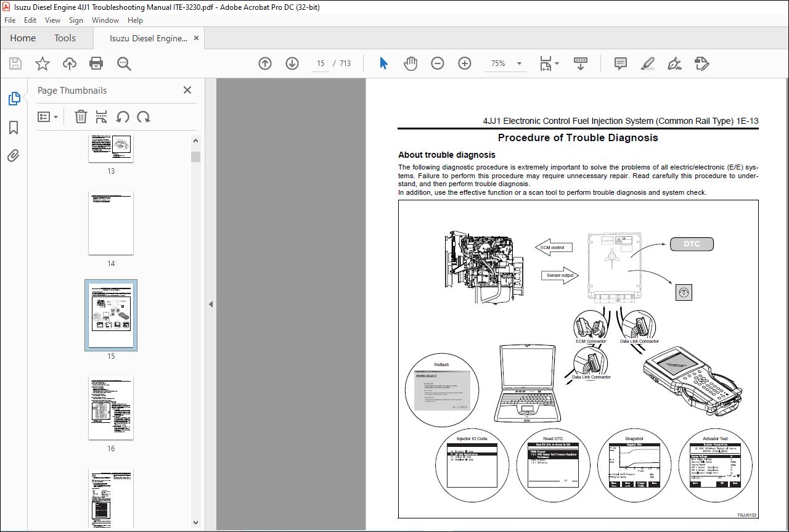Open the Sign menu
This screenshot has width=789, height=532.
coord(76,20)
